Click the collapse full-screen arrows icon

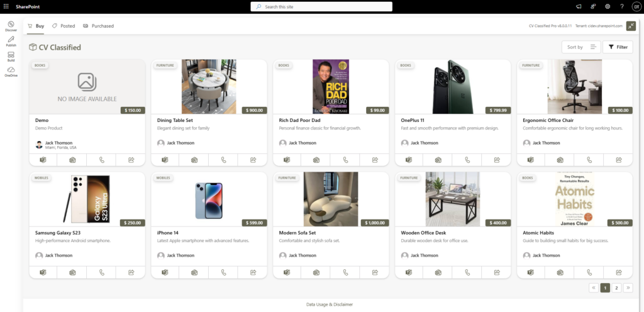pos(630,26)
